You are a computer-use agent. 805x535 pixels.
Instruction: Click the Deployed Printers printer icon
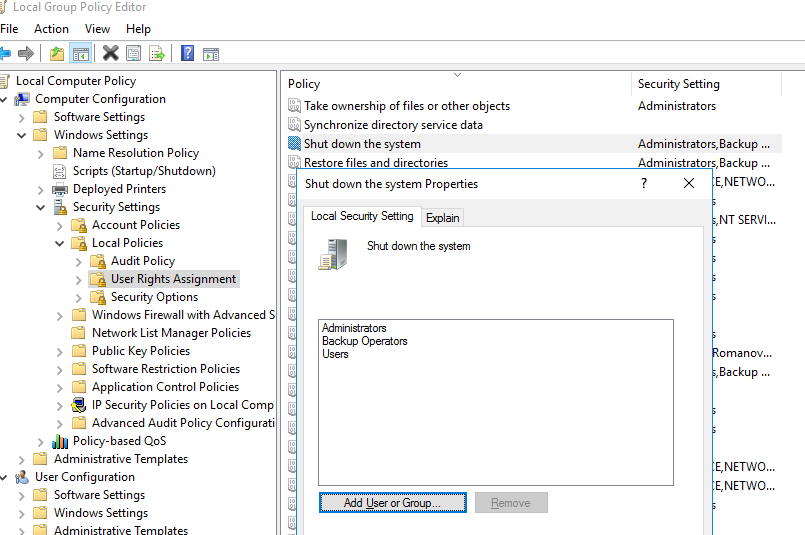(60, 189)
